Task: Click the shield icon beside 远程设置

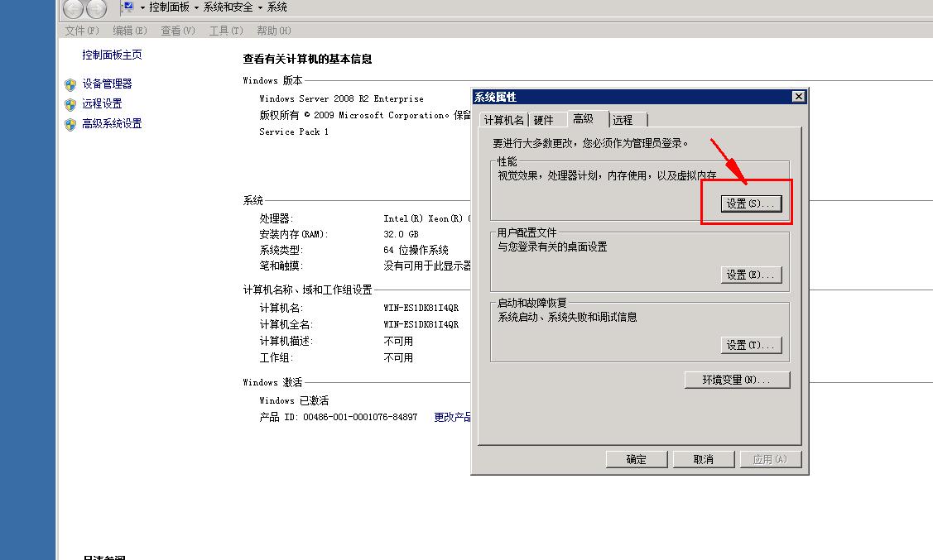Action: (68, 103)
